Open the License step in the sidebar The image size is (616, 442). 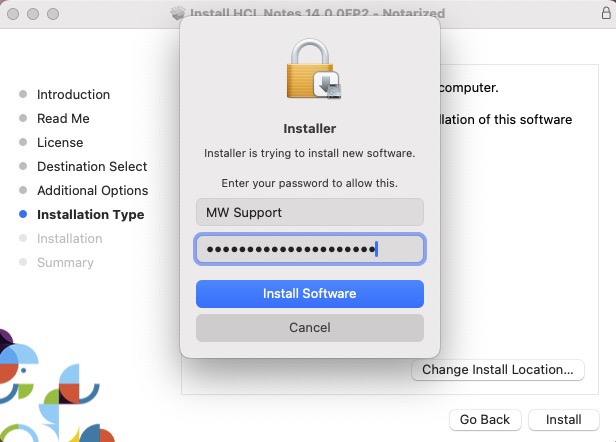tap(60, 143)
